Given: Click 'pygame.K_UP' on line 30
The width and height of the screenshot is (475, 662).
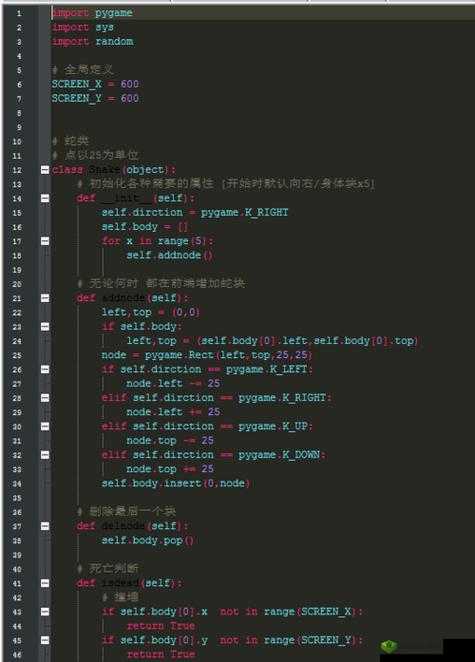Looking at the screenshot, I should click(274, 426).
